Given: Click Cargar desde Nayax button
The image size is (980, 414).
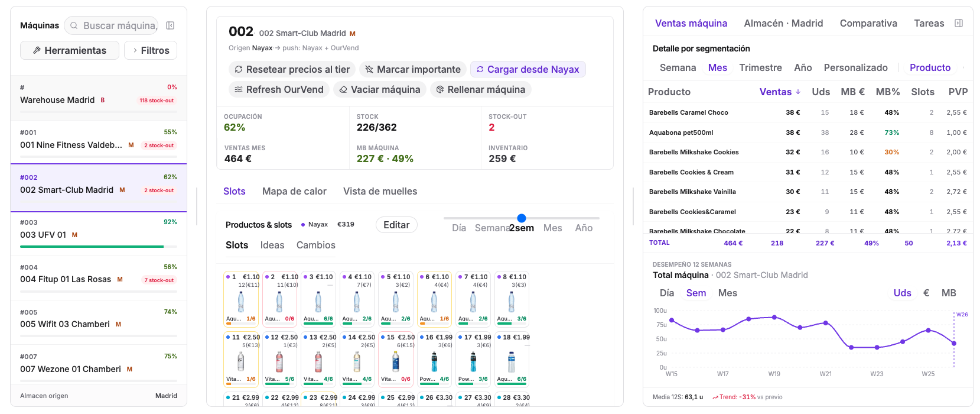Looking at the screenshot, I should pyautogui.click(x=528, y=69).
